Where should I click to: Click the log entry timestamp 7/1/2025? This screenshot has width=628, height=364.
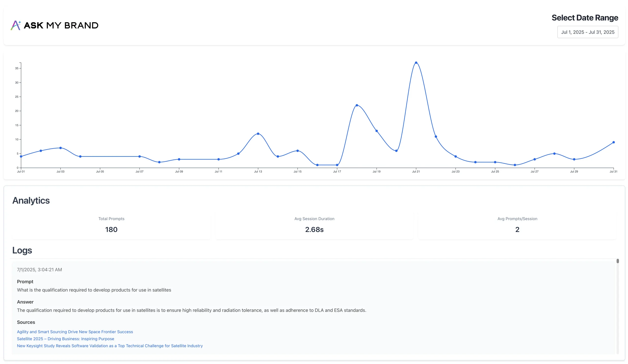(39, 270)
